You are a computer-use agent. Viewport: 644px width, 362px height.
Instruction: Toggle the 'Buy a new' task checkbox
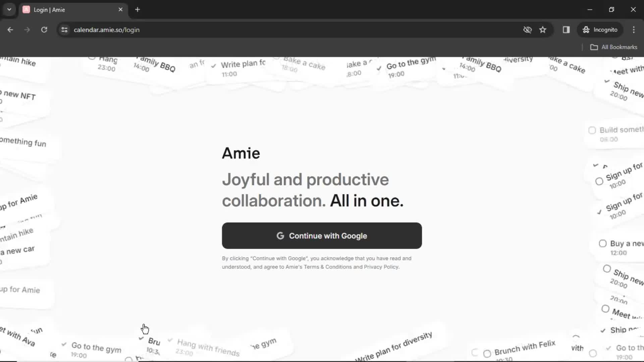click(x=602, y=243)
